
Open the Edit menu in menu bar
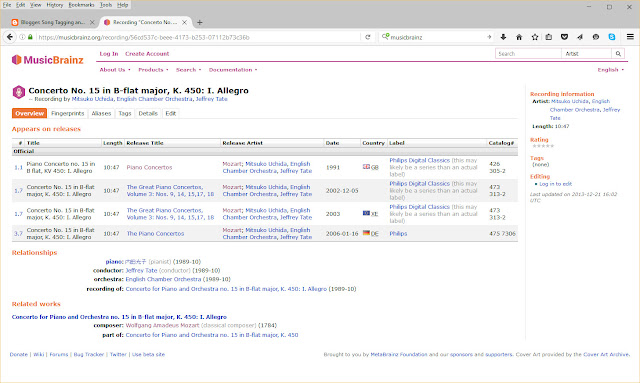(x=20, y=5)
